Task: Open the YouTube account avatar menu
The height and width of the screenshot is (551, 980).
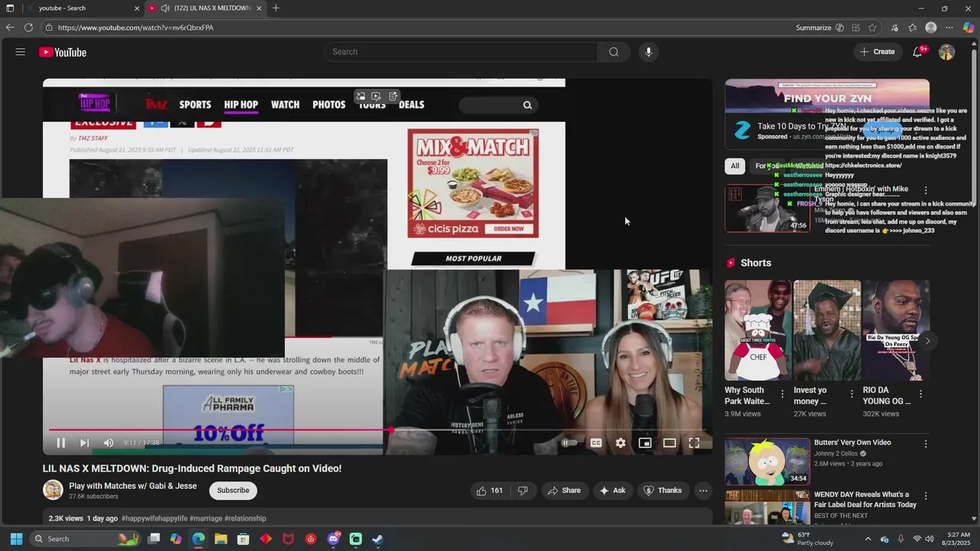Action: tap(947, 52)
